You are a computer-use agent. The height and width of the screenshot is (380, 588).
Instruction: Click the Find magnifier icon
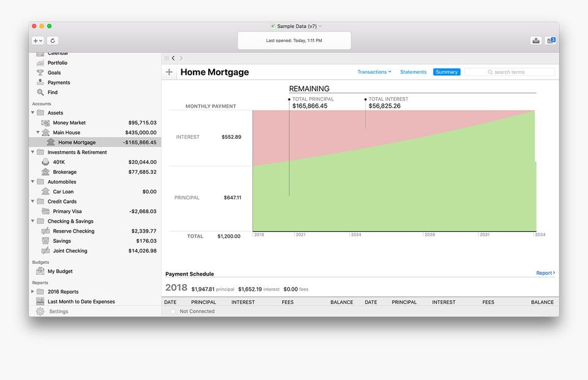coord(40,92)
